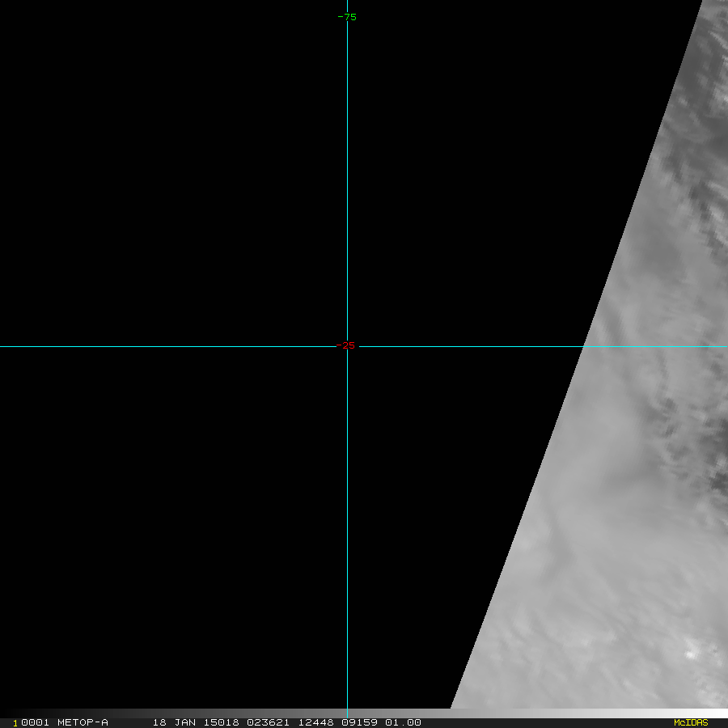Click the yellow McIDAS label
Viewport: 728px width, 728px height.
(690, 722)
